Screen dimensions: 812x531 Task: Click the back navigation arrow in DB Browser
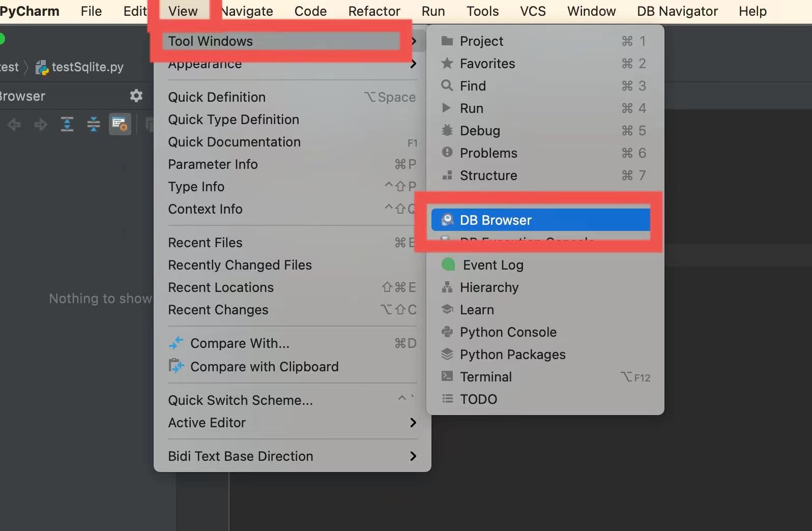[x=14, y=125]
